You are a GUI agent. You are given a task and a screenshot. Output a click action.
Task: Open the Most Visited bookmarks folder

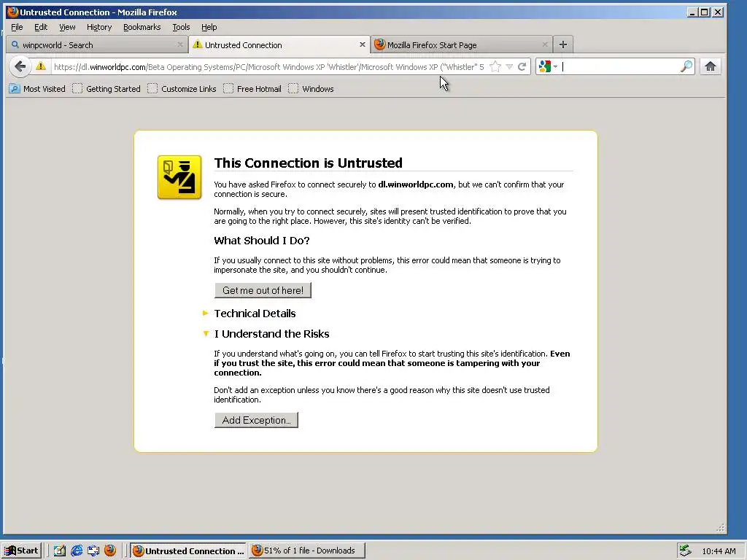[x=37, y=88]
